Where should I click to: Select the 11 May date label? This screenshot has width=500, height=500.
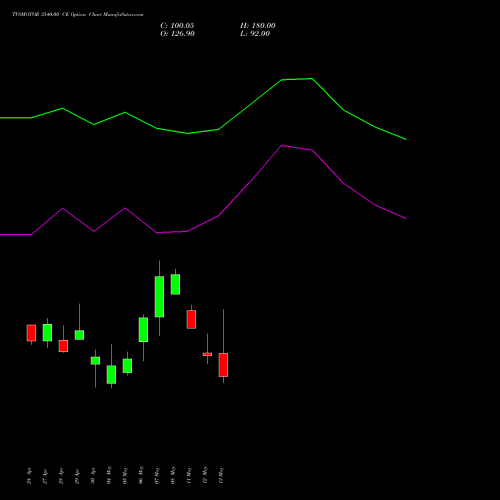(189, 475)
